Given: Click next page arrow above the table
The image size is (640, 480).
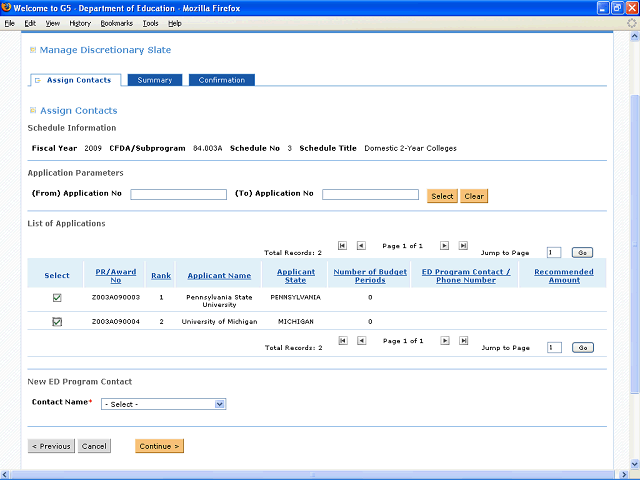Looking at the screenshot, I should tap(445, 245).
